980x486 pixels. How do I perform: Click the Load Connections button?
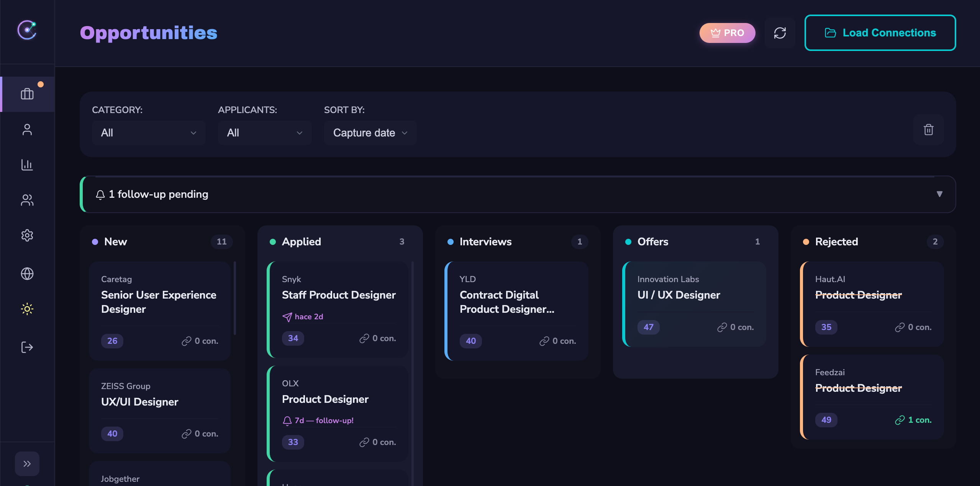point(880,33)
